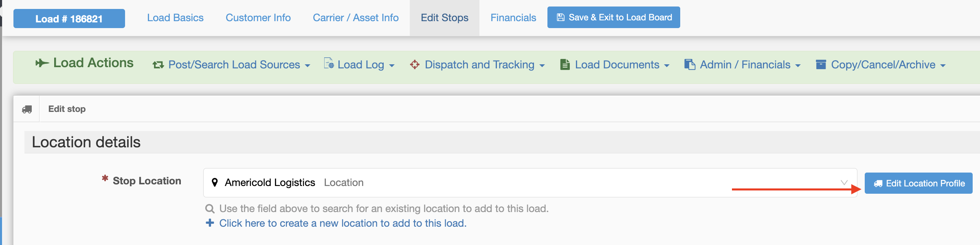This screenshot has height=245, width=980.
Task: Click the truck icon beside Edit stop
Action: 27,109
